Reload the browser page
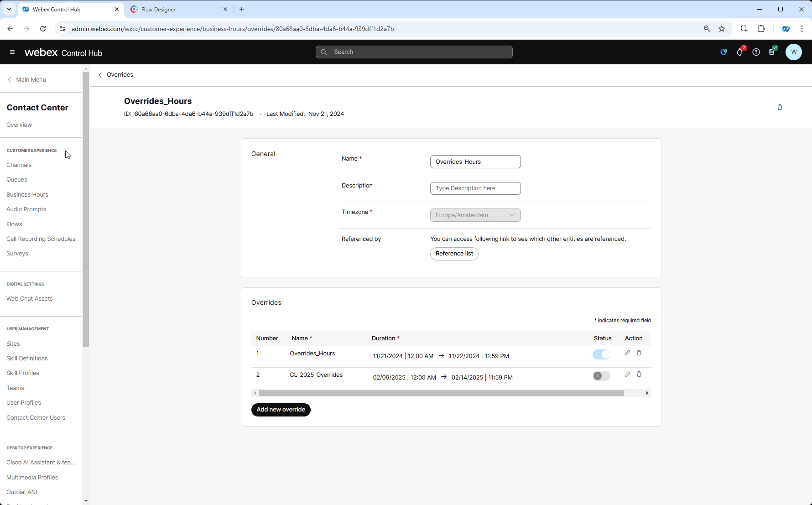Screen dimensions: 812x505 click(43, 29)
